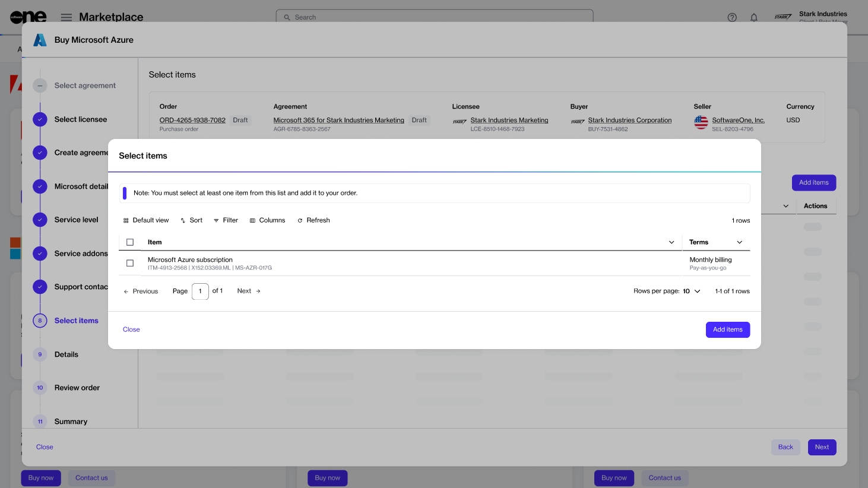The image size is (868, 488).
Task: Click the page number input field
Action: point(200,291)
